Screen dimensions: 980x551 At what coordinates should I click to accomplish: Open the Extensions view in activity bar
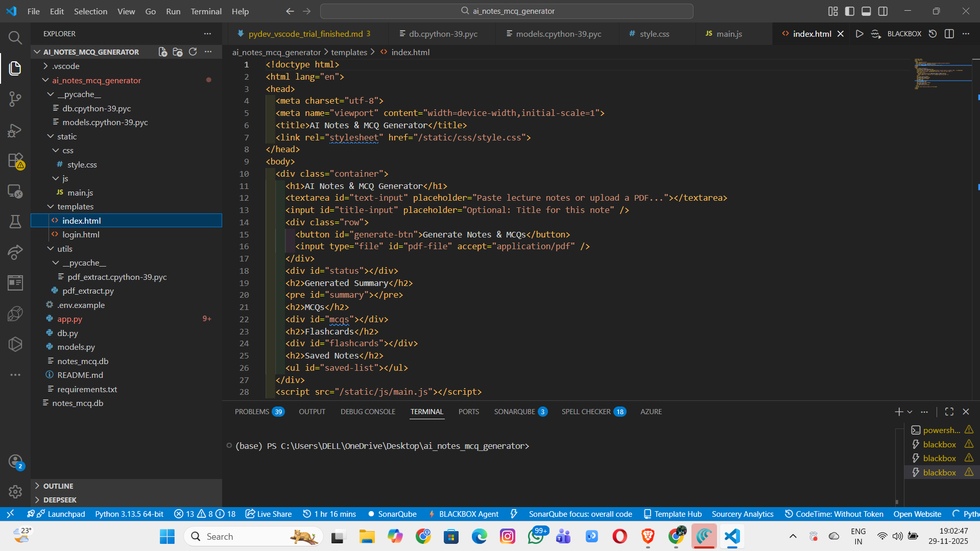(x=15, y=161)
